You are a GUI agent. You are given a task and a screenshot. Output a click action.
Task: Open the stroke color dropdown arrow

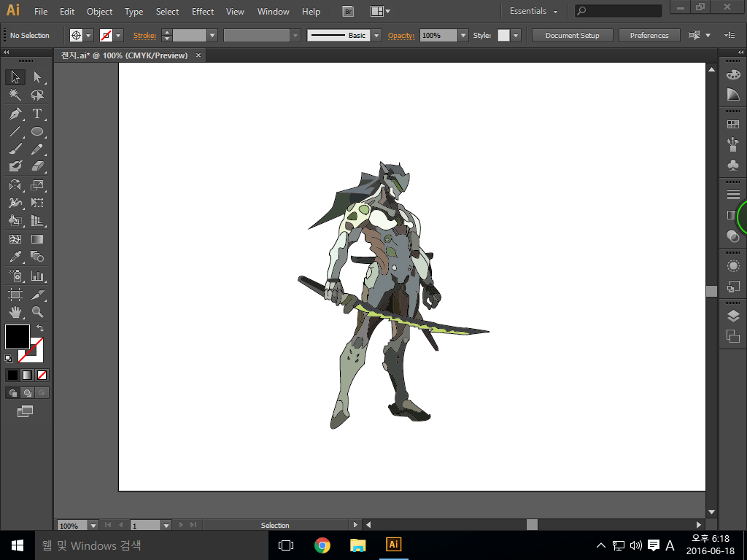pos(118,35)
